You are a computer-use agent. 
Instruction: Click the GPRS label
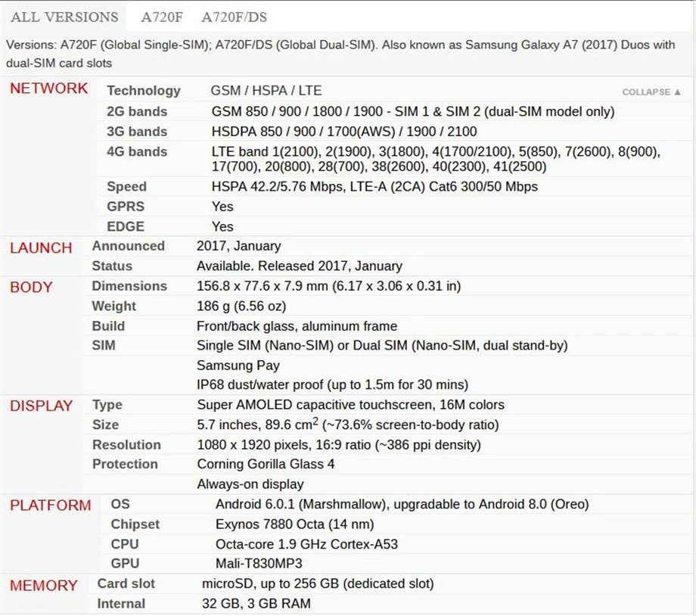click(x=126, y=207)
